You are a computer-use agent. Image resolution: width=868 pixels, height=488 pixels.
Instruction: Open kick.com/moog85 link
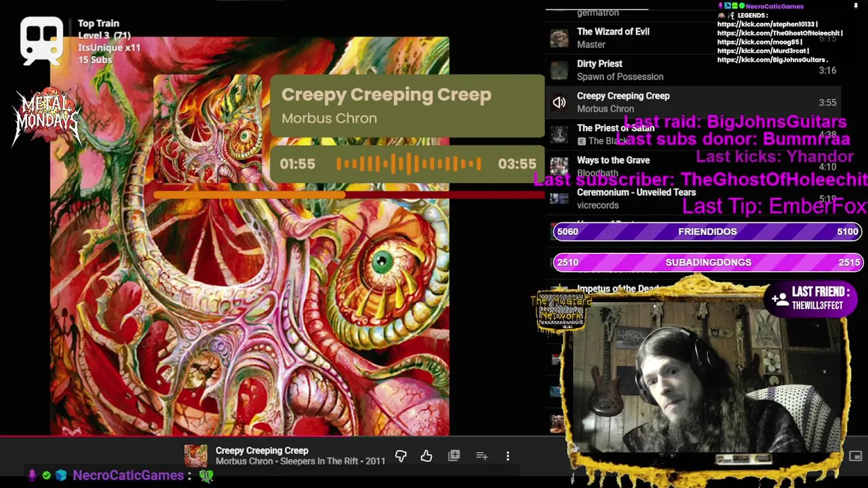coord(758,41)
